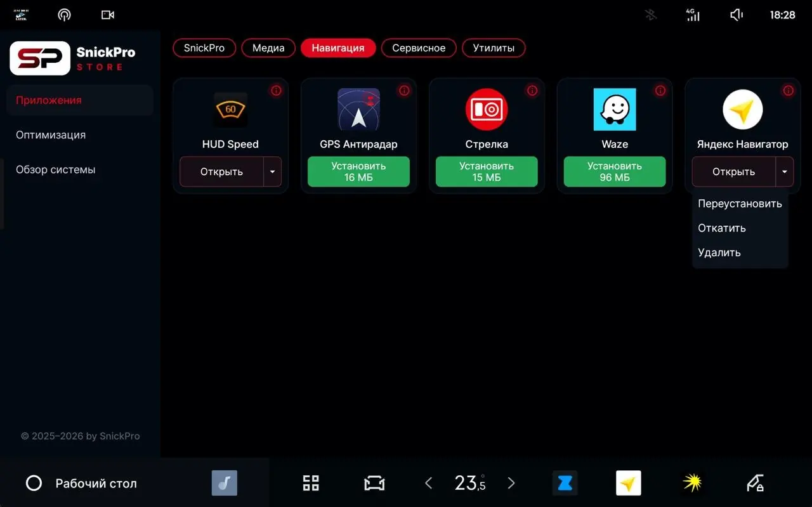Launch Yandex Navigator from bottom dock

click(x=629, y=483)
